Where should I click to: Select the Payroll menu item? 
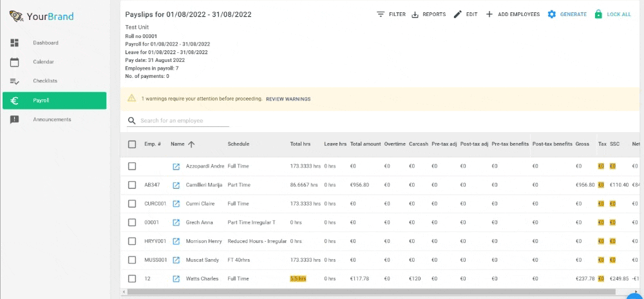pyautogui.click(x=54, y=101)
